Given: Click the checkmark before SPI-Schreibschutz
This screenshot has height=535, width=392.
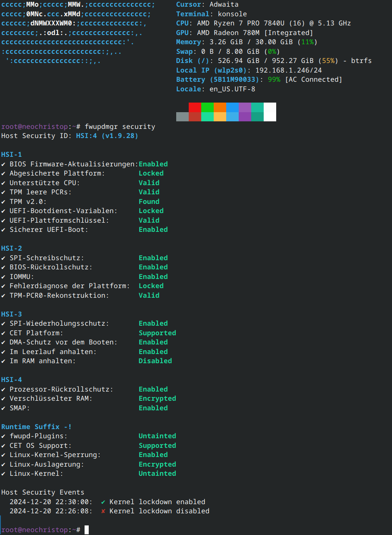Looking at the screenshot, I should [3, 258].
